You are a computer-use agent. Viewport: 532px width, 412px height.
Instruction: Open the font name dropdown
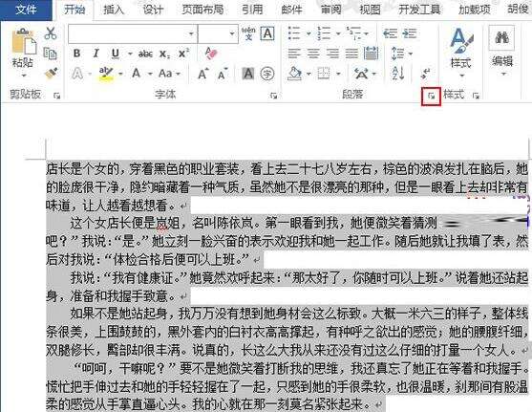coord(191,33)
